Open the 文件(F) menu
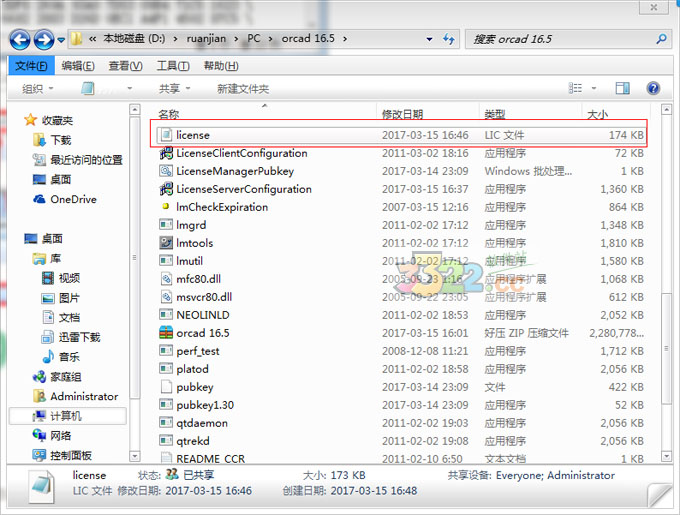 coord(31,66)
